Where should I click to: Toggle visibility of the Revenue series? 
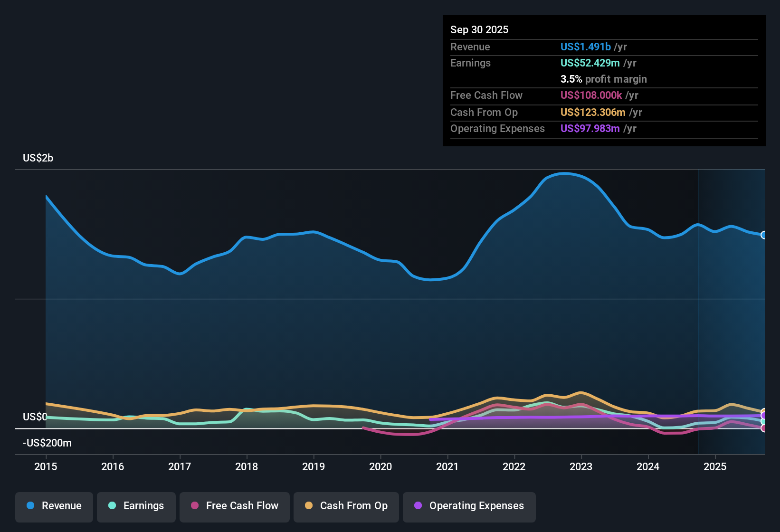pos(54,506)
